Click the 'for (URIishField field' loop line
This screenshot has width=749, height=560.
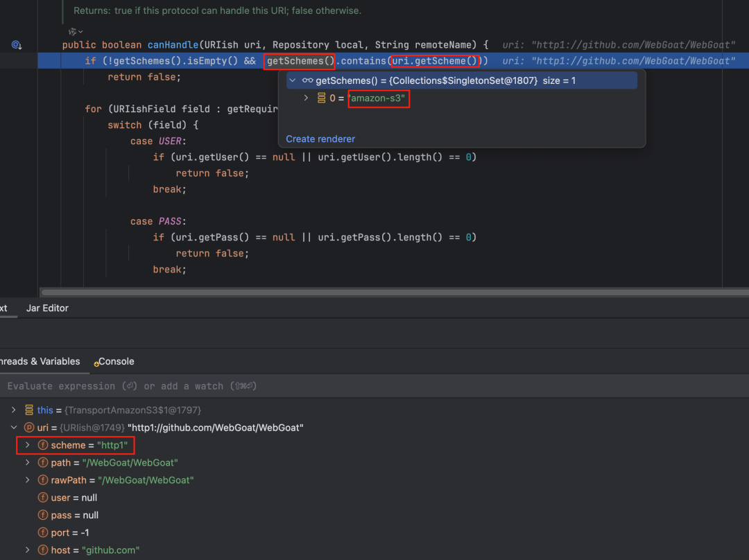pos(182,109)
